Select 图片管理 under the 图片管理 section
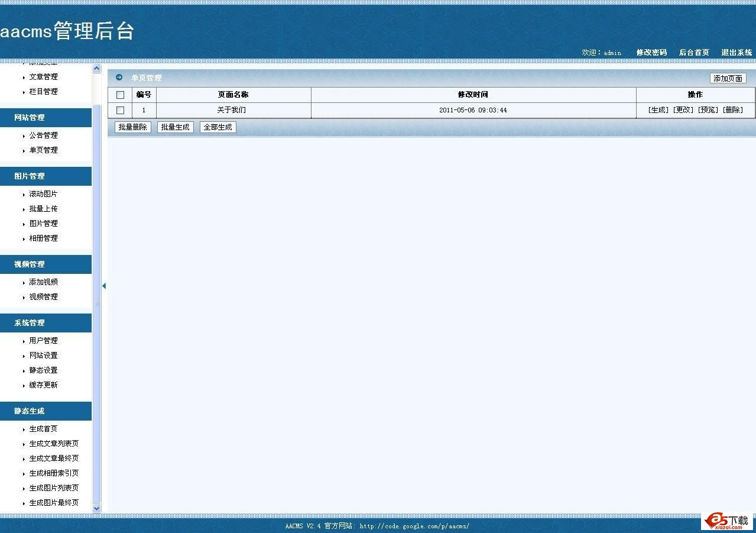This screenshot has height=533, width=756. [44, 224]
